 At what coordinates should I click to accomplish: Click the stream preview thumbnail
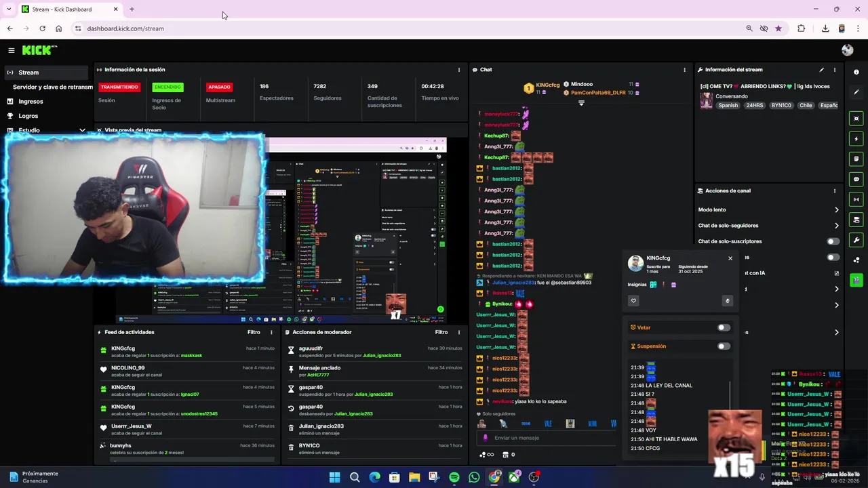[281, 230]
